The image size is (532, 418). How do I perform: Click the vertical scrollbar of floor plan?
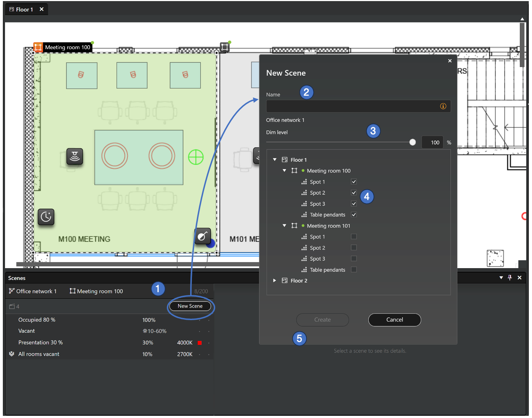522,44
